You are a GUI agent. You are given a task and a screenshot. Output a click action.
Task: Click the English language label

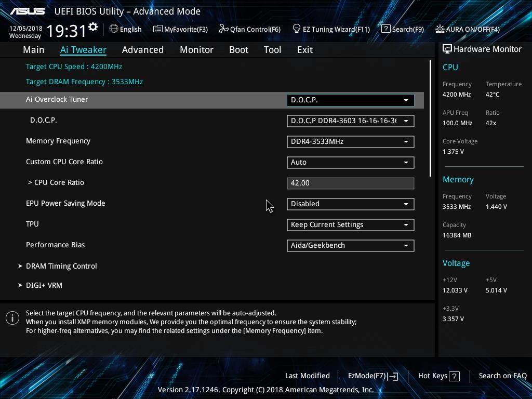pyautogui.click(x=130, y=29)
